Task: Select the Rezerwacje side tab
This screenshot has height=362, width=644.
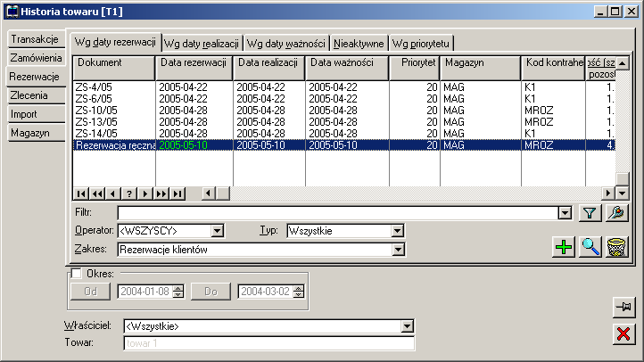Action: (x=35, y=77)
